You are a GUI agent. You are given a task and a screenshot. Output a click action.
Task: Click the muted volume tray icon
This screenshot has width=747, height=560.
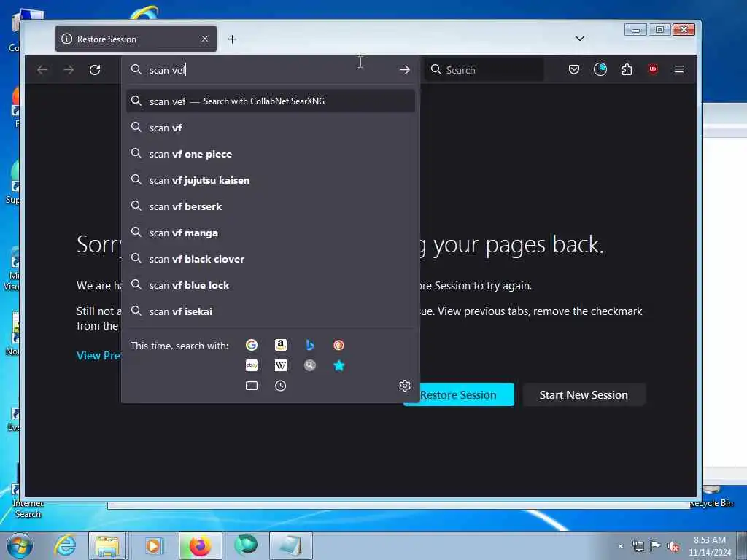pos(673,546)
